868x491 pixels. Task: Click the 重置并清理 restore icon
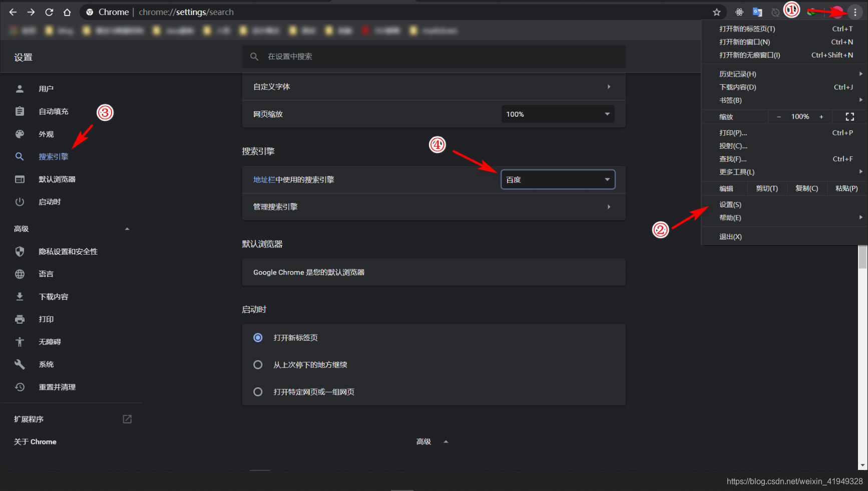pos(20,387)
